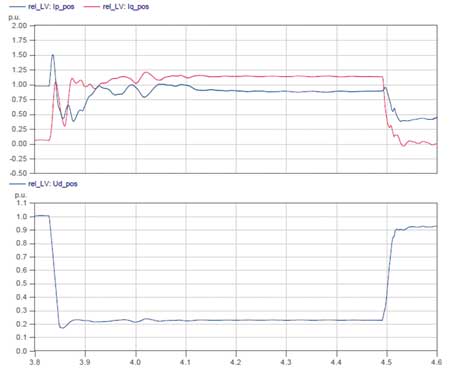Click the 4.0 x-axis tick label
The height and width of the screenshot is (368, 450).
click(x=136, y=362)
